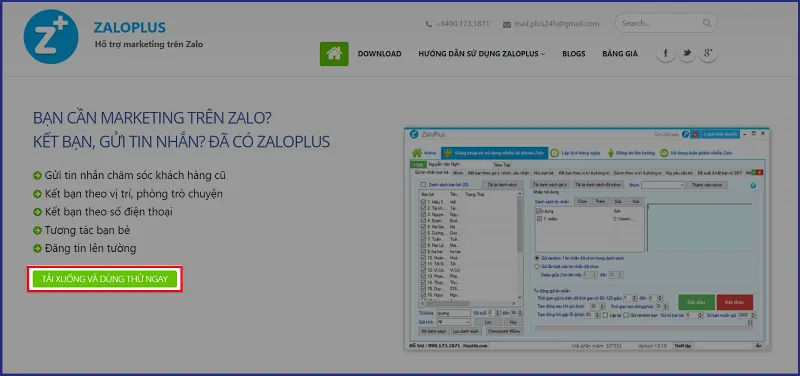Open the Google Plus social icon

708,54
